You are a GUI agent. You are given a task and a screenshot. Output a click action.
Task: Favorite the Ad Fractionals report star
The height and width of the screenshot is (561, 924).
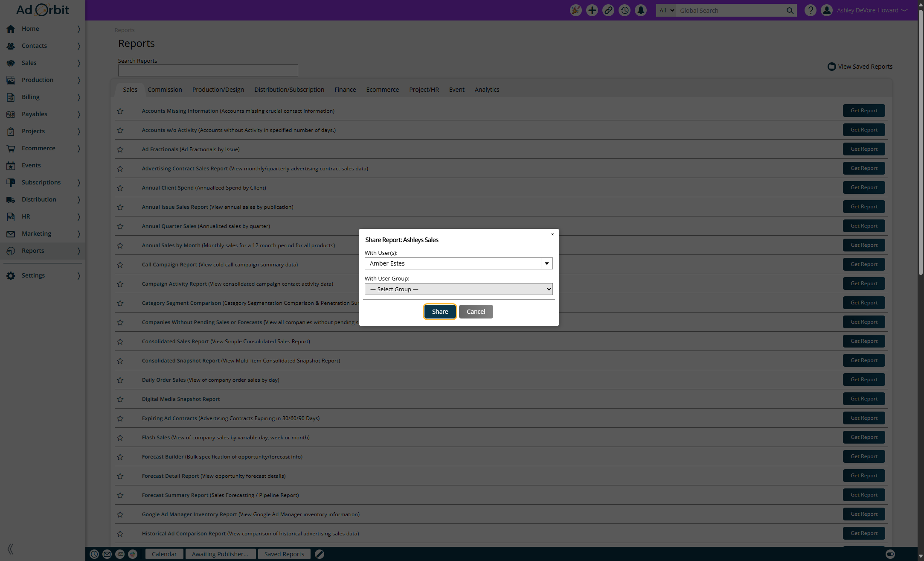coord(120,149)
